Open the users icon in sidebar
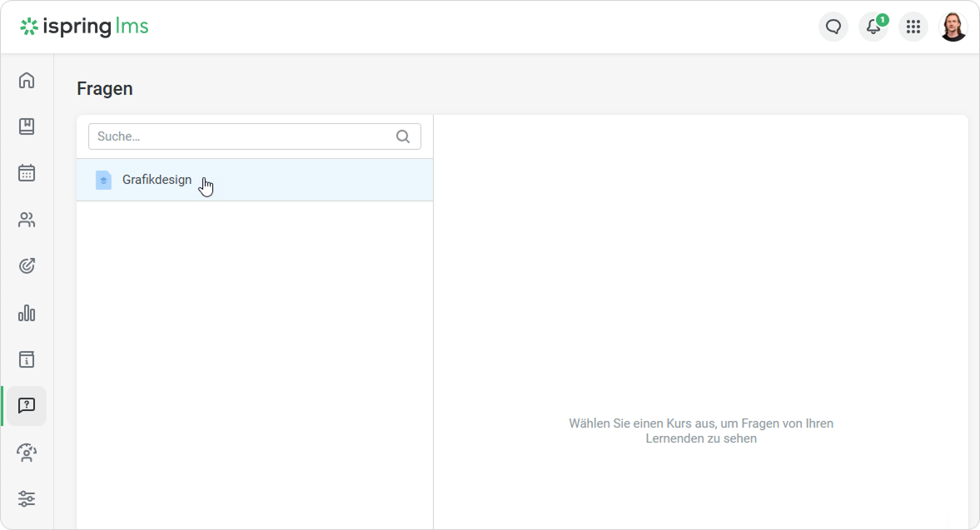This screenshot has height=530, width=980. [27, 220]
